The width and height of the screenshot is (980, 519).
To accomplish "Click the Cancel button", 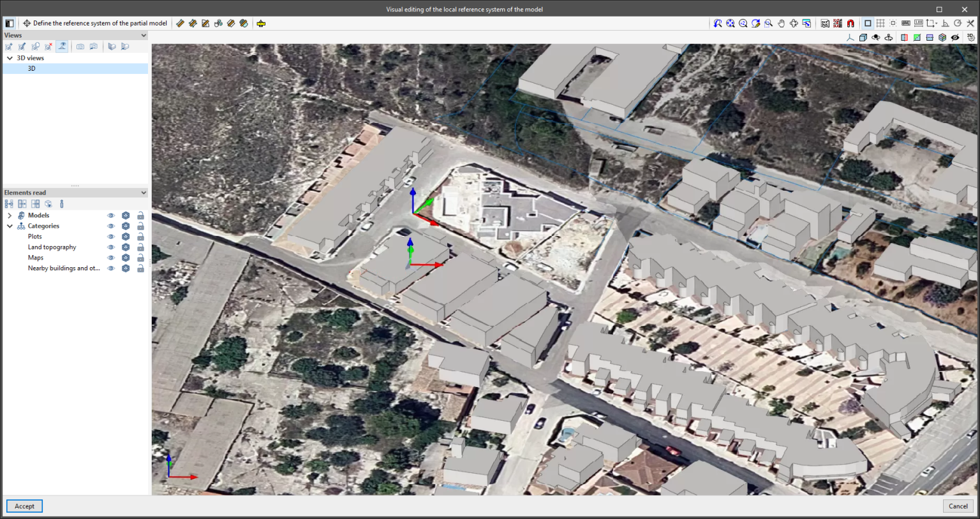I will click(x=958, y=506).
